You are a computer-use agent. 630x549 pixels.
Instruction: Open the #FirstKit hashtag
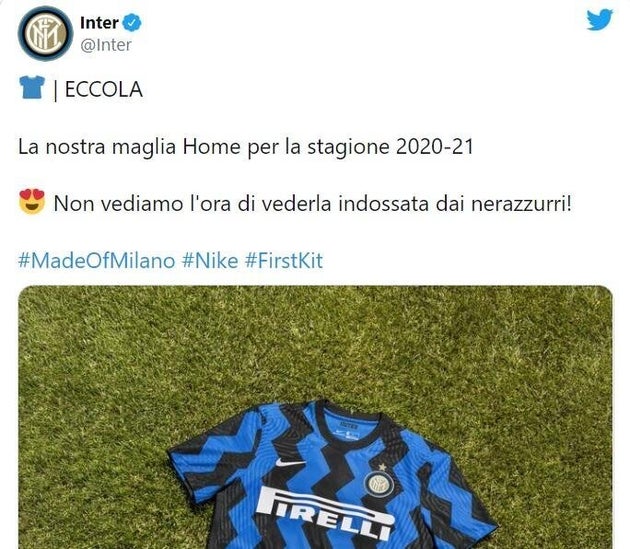coord(284,261)
